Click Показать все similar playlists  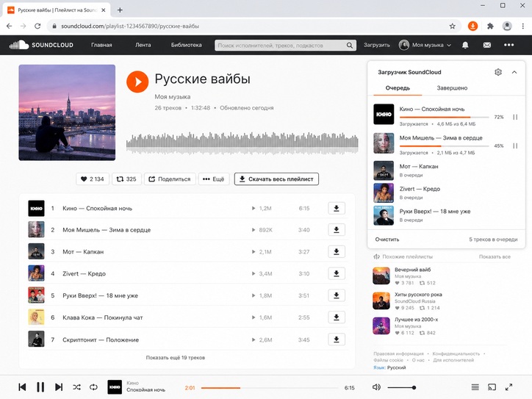[x=495, y=256]
